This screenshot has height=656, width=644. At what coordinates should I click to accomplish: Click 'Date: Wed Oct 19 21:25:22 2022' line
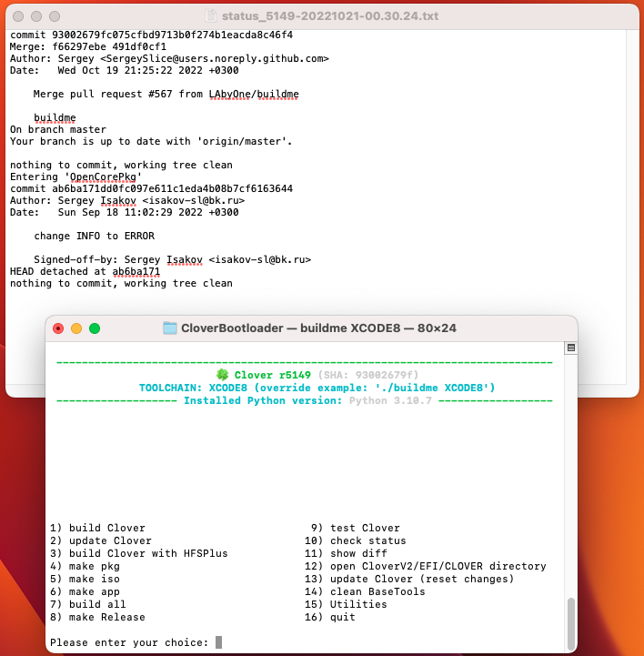[x=125, y=70]
